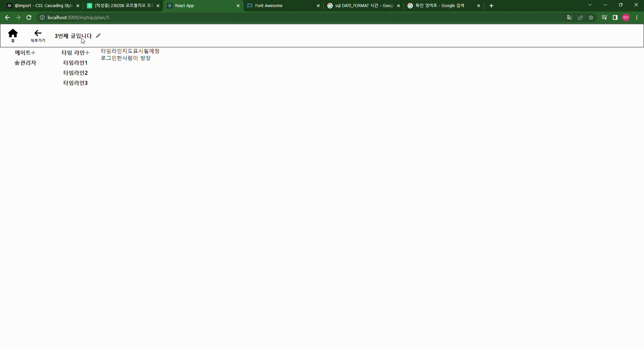Click the 뒤로가기 back arrow

[38, 33]
